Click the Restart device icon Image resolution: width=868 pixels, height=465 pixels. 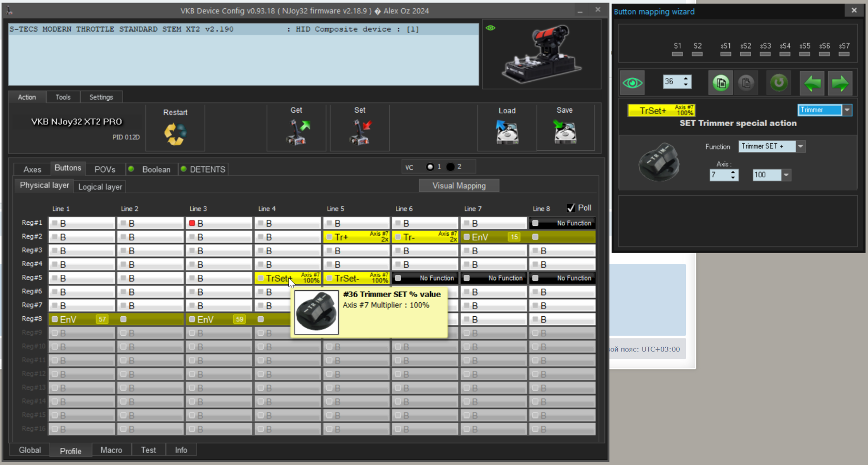[175, 134]
